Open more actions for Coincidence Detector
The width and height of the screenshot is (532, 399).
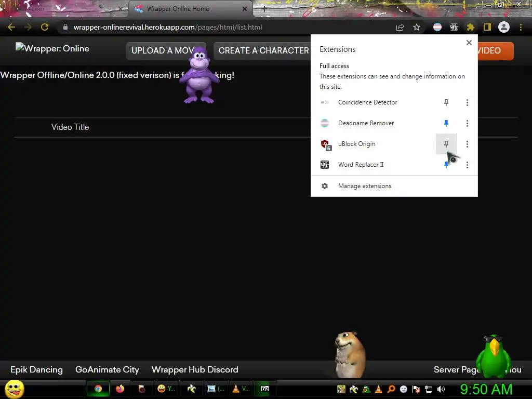[x=467, y=102]
